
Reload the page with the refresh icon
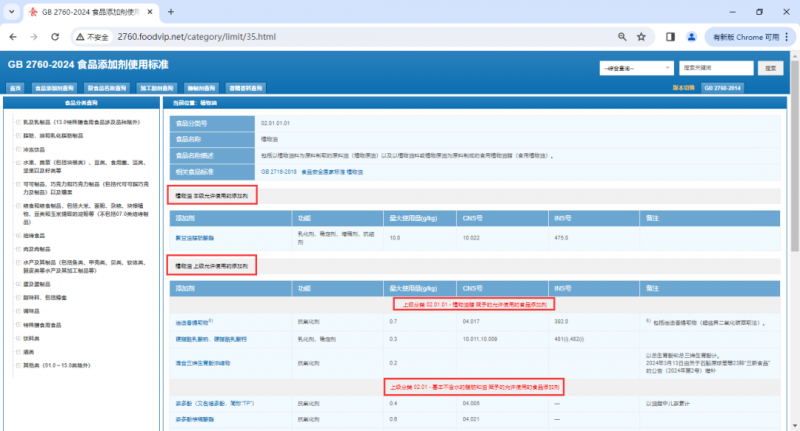click(x=58, y=36)
